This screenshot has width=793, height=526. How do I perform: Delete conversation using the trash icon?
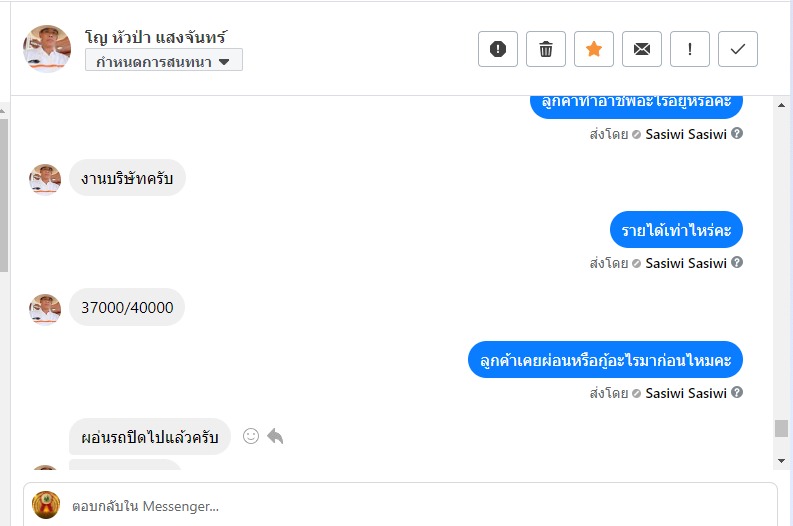click(546, 49)
